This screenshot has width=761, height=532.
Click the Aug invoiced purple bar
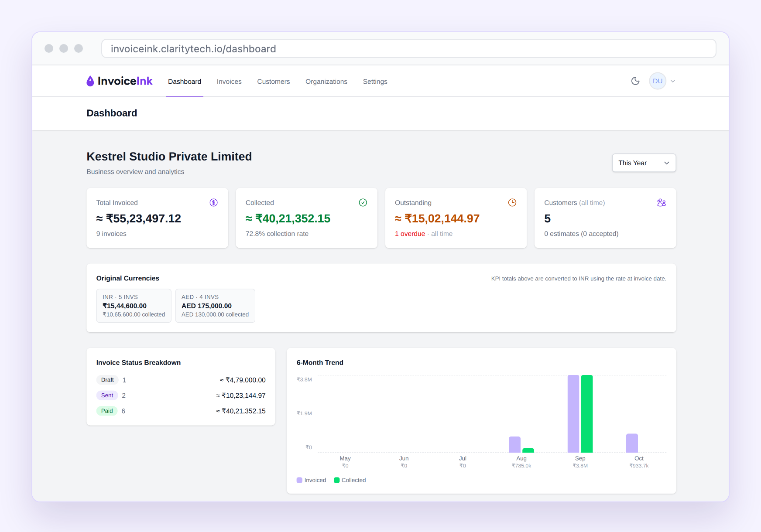click(x=514, y=444)
